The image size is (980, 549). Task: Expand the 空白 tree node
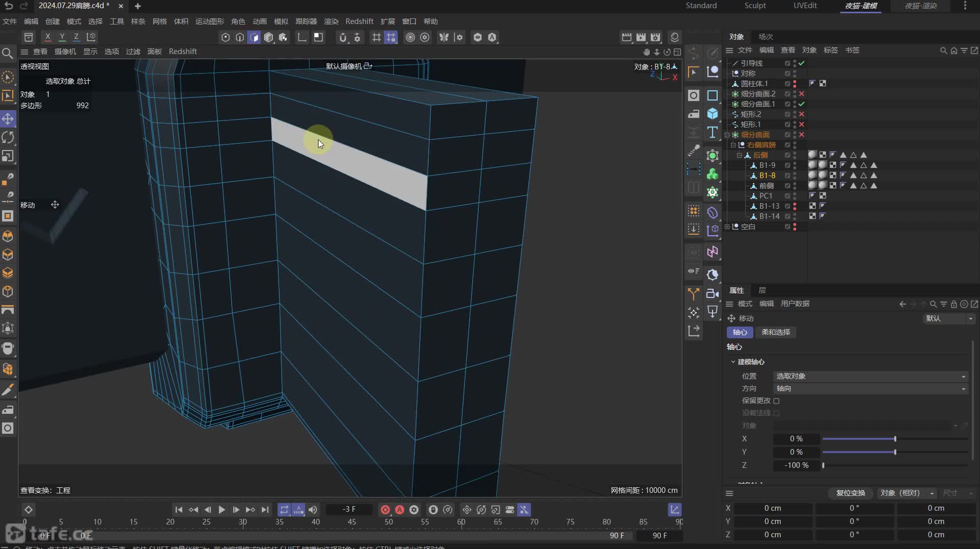727,227
